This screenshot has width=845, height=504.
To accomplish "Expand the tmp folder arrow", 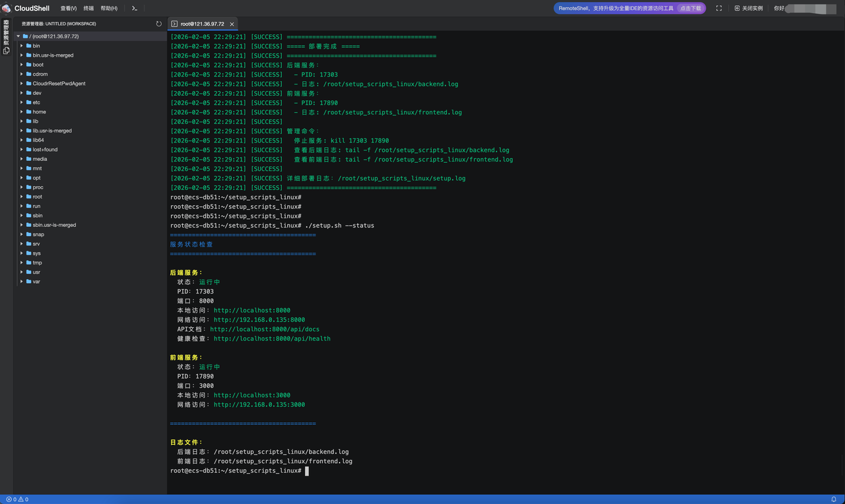I will 22,263.
